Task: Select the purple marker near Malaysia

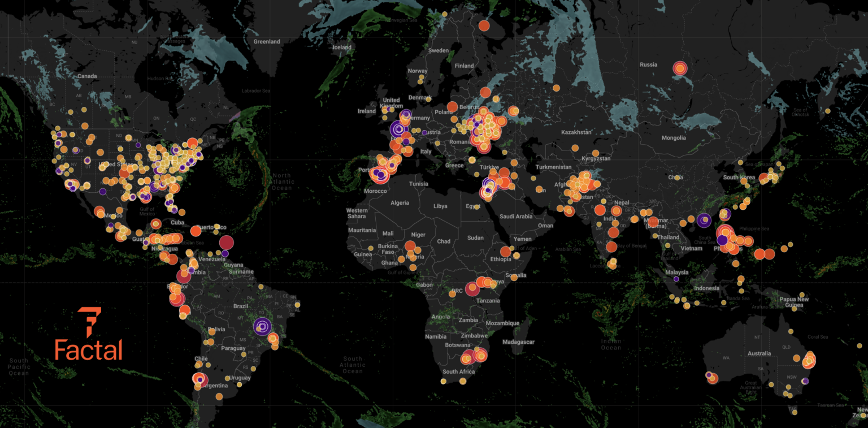Action: pyautogui.click(x=676, y=279)
